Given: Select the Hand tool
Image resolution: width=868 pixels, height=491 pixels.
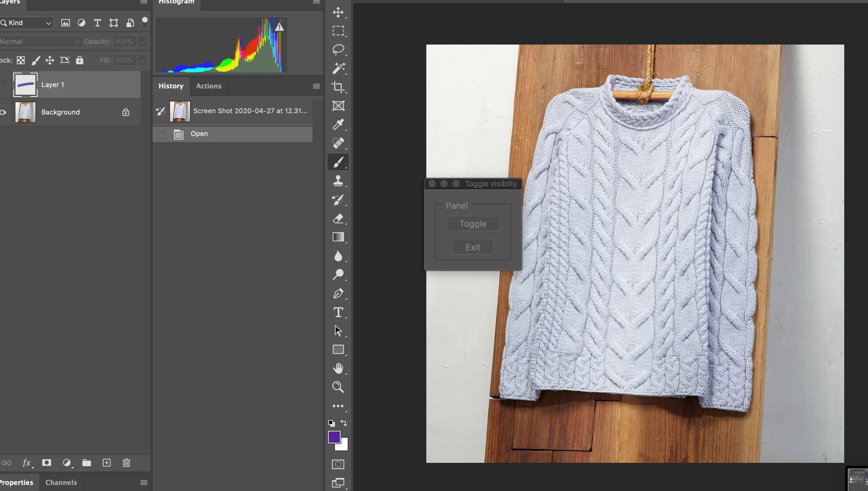Looking at the screenshot, I should point(338,368).
